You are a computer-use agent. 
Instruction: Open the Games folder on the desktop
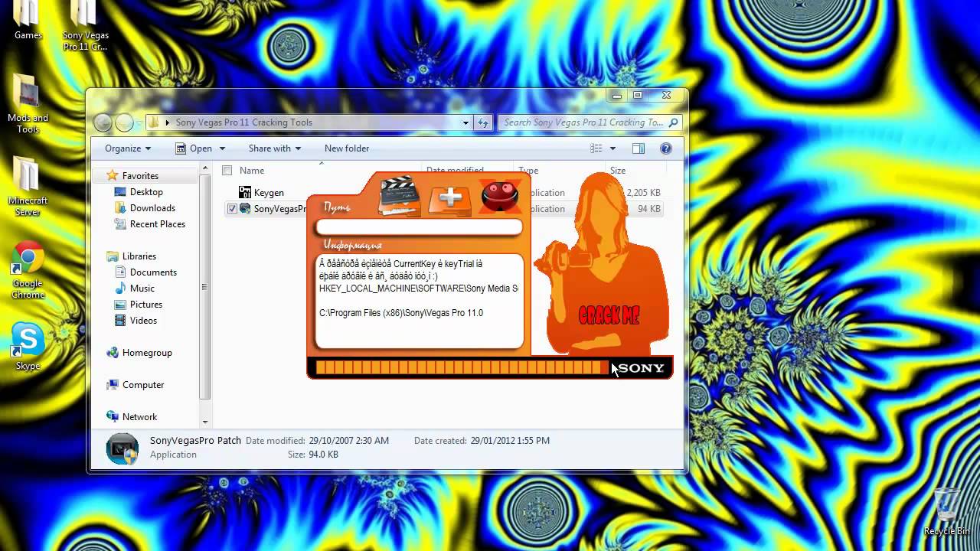click(28, 20)
